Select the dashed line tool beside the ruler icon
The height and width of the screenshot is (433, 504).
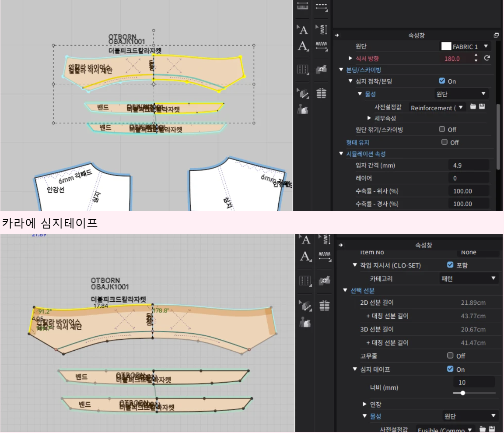322,7
